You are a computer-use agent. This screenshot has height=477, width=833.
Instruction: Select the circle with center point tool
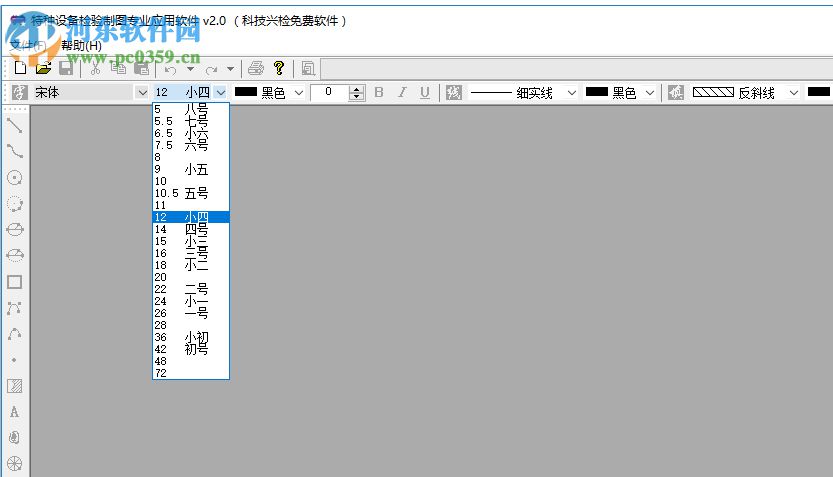point(14,177)
